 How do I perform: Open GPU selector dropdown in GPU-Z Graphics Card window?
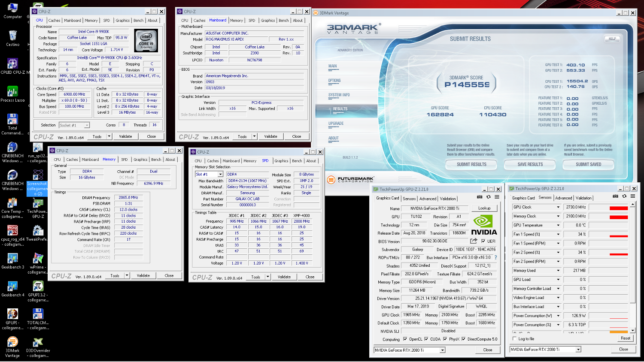pyautogui.click(x=442, y=350)
